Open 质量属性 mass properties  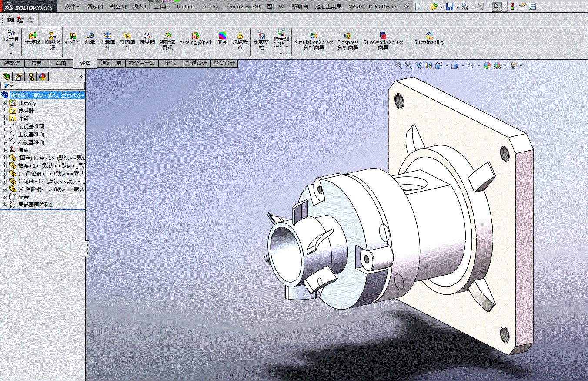coord(107,41)
